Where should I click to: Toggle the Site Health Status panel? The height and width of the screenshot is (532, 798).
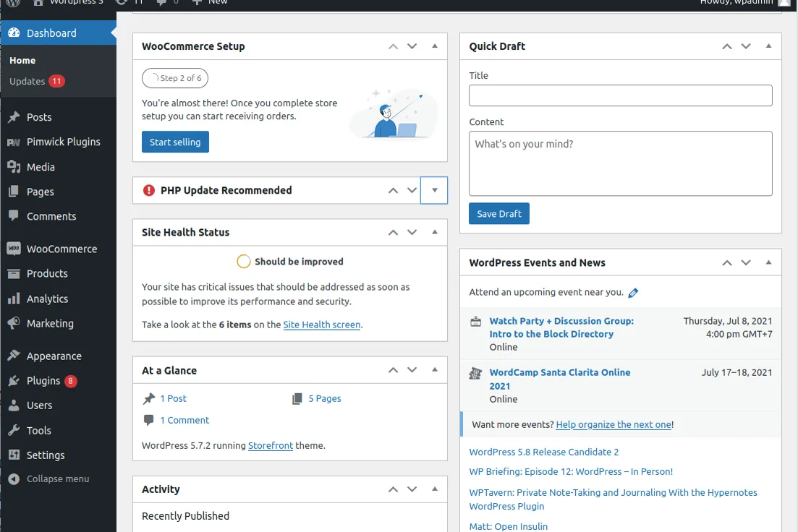[x=435, y=233]
